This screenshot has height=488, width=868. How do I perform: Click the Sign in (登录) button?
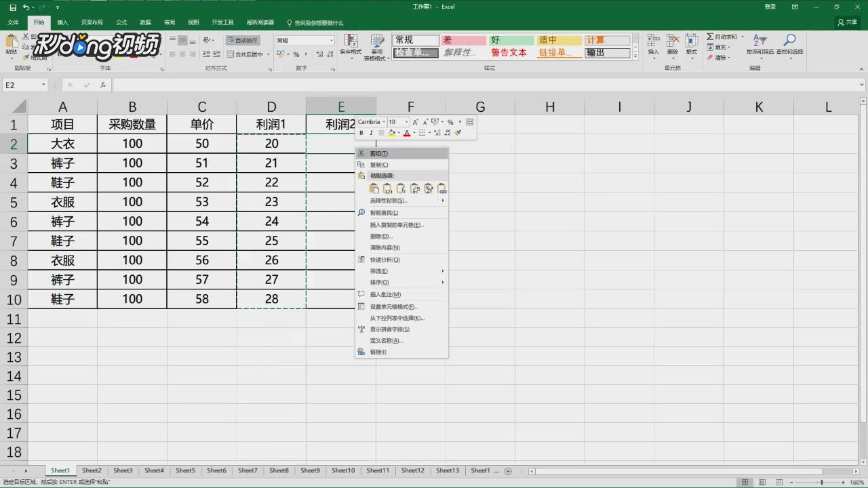[x=770, y=7]
